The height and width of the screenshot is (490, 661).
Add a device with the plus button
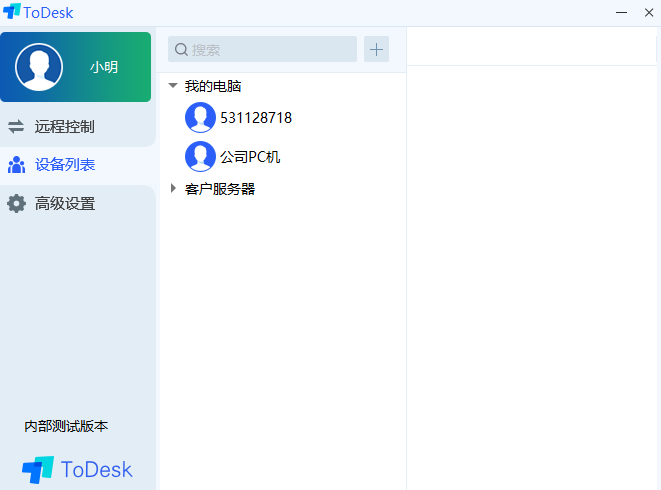376,49
